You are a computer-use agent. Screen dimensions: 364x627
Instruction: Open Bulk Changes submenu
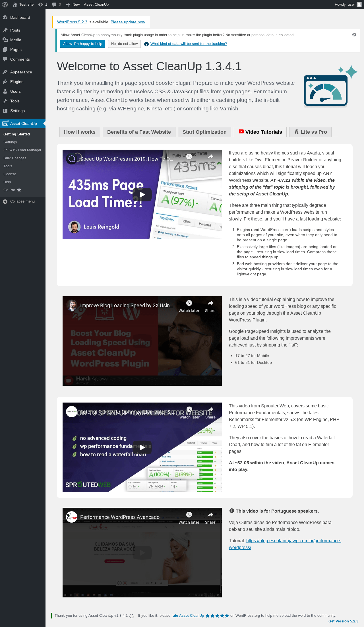coord(15,158)
